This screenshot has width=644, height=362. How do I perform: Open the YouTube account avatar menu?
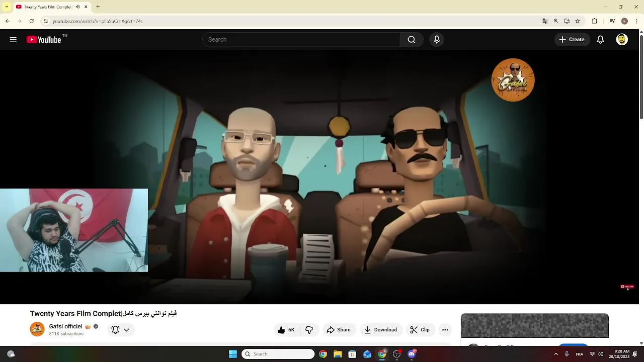point(622,40)
